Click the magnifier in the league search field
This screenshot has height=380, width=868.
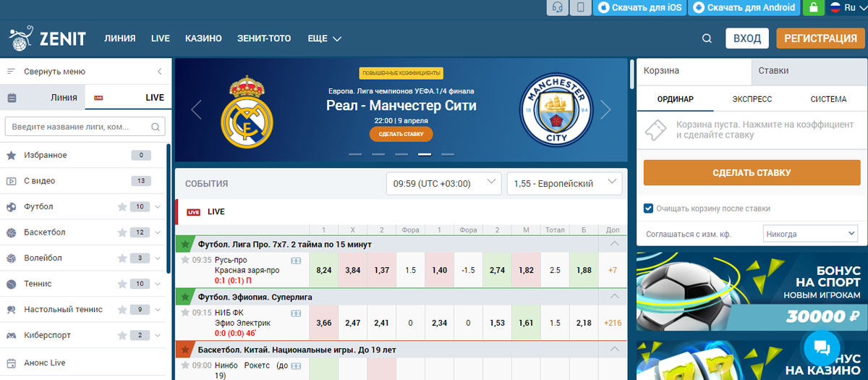(155, 127)
